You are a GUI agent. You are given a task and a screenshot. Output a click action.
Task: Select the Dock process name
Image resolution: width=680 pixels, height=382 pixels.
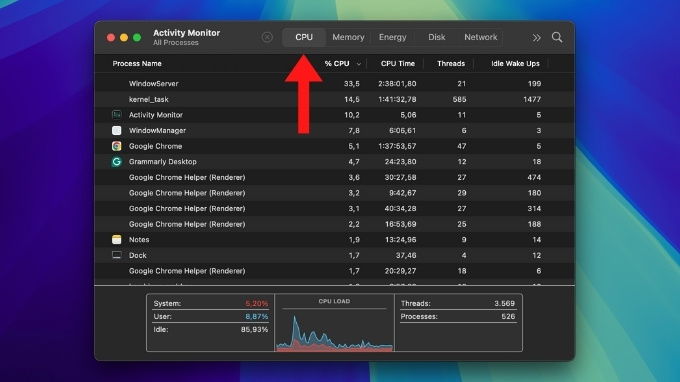click(x=137, y=255)
